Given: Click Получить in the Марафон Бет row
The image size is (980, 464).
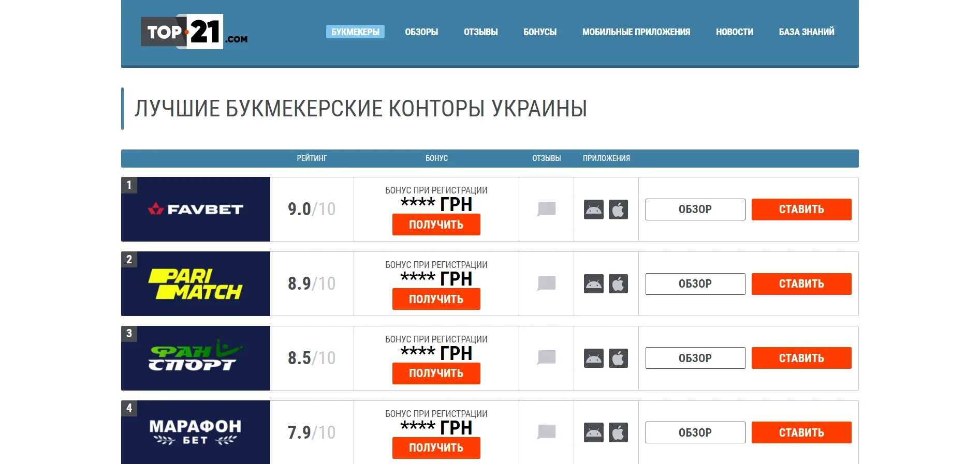Looking at the screenshot, I should click(436, 448).
